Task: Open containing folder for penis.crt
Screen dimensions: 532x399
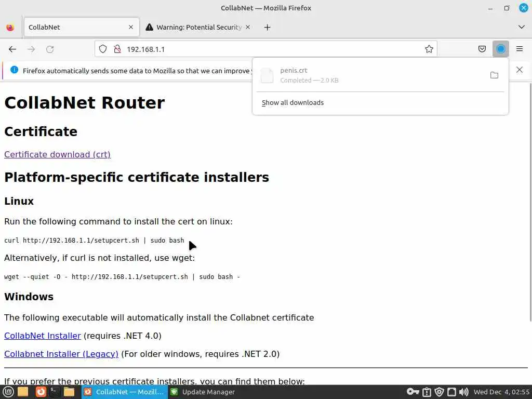Action: click(x=494, y=75)
